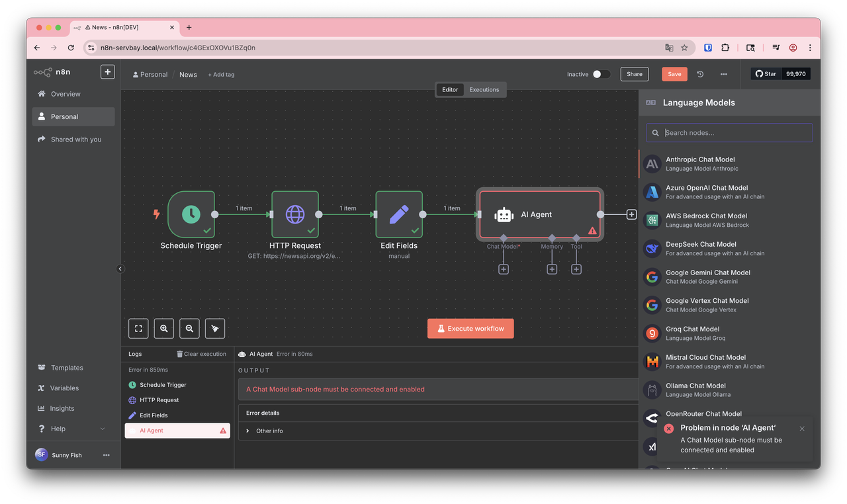This screenshot has height=504, width=847.
Task: Focus the Search nodes field
Action: tap(729, 133)
